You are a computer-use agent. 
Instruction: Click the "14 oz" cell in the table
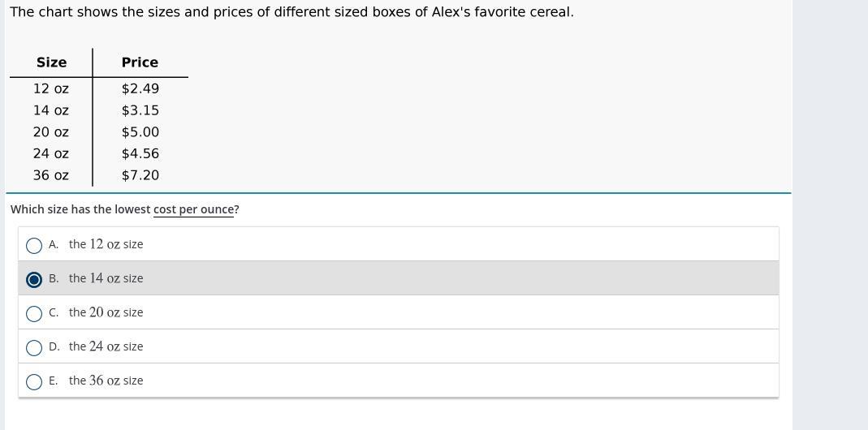tap(50, 110)
